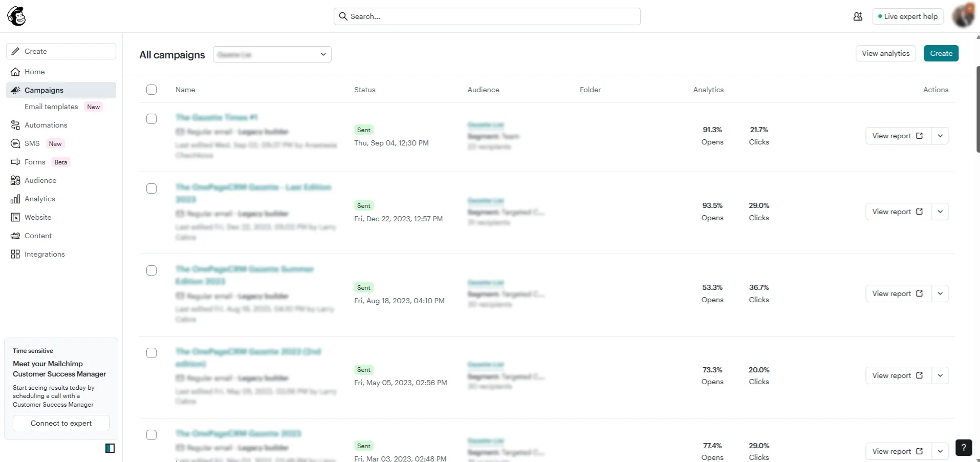The height and width of the screenshot is (462, 980).
Task: Open the audience filter dropdown
Action: [x=272, y=54]
